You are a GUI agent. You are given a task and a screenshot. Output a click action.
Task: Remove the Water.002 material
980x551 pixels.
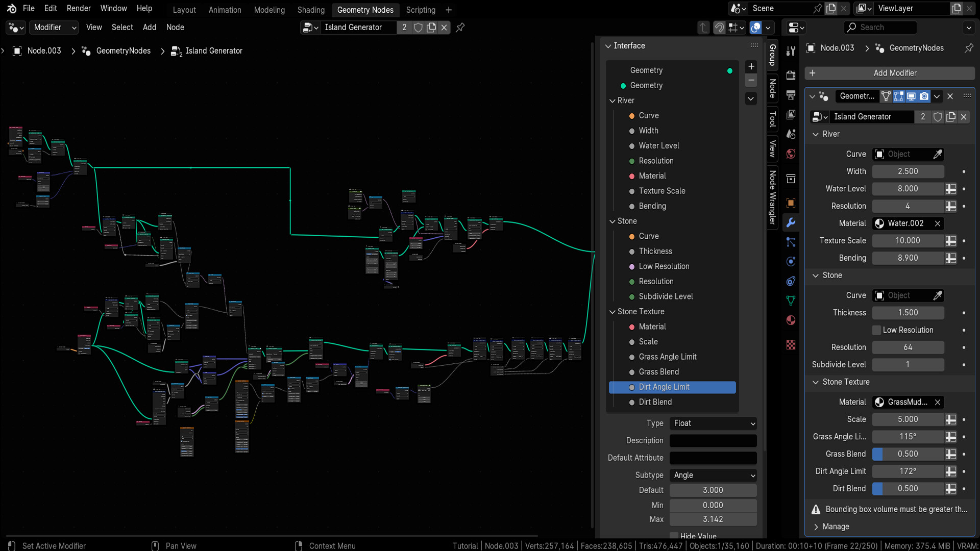[x=938, y=223]
